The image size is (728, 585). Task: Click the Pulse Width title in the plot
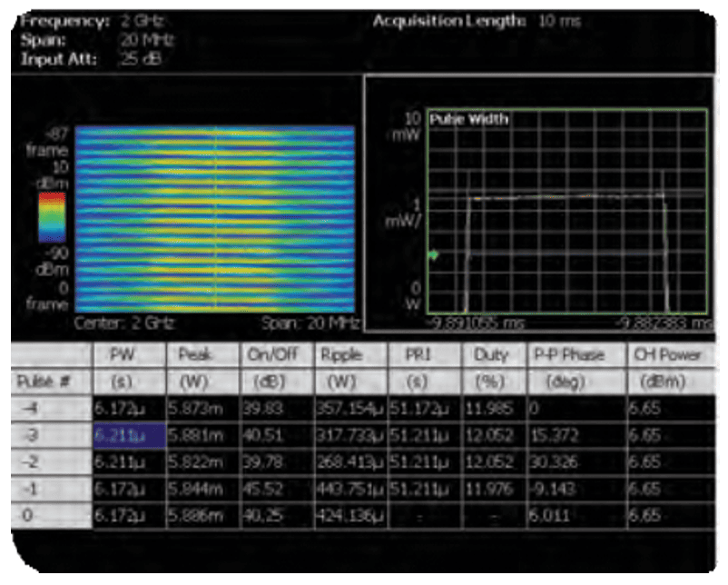coord(467,119)
